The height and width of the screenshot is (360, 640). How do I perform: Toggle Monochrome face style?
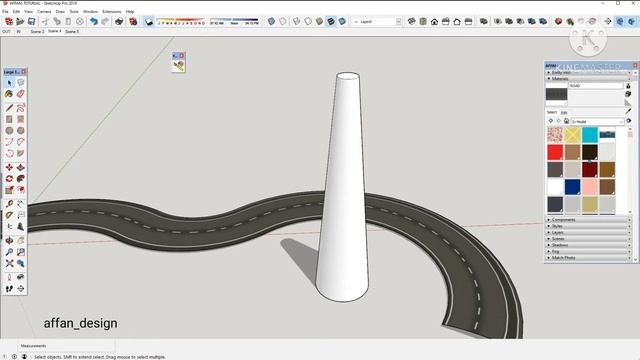(x=342, y=21)
